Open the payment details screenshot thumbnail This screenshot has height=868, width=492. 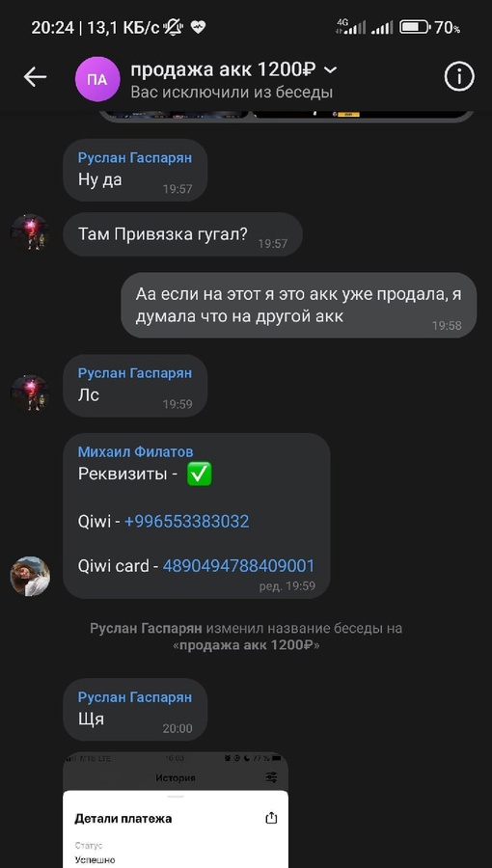(176, 810)
